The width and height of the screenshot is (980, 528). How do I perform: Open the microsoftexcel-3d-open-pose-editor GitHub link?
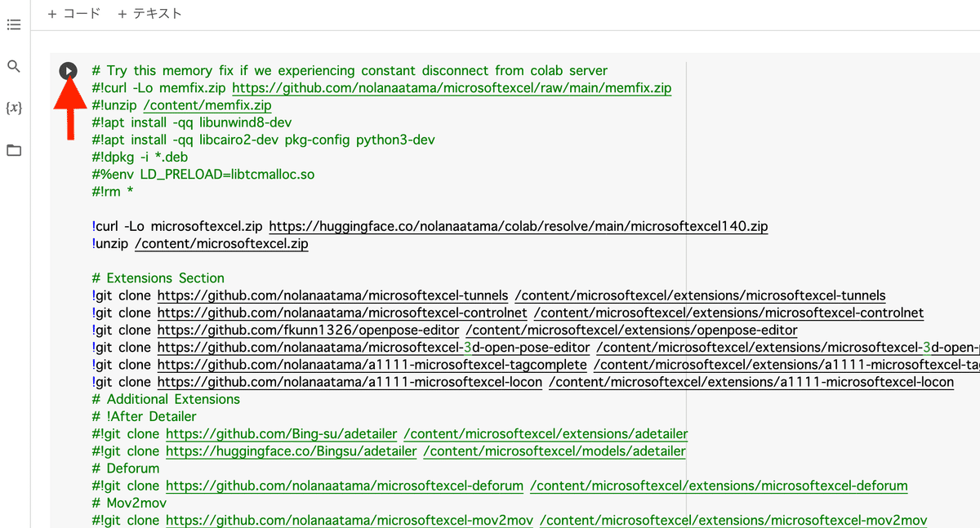coord(373,348)
